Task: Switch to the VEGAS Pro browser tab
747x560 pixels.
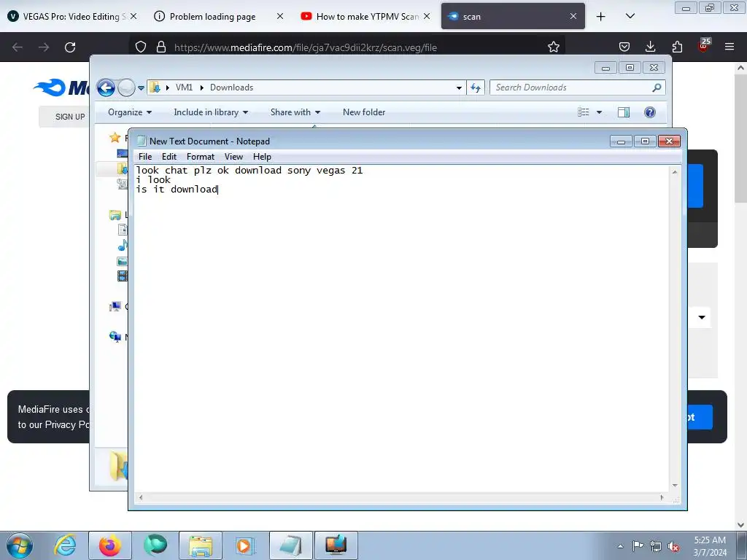Action: (73, 16)
